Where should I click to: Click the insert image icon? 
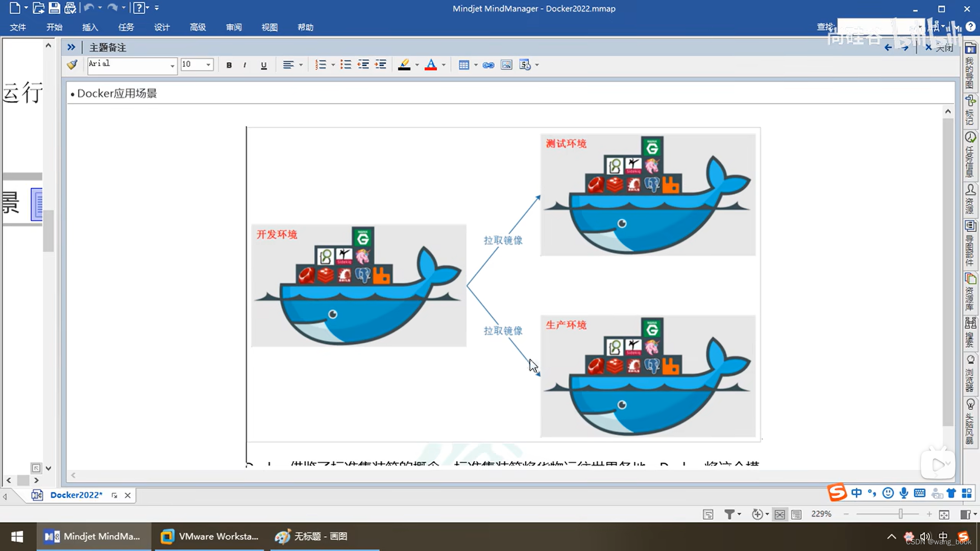click(x=506, y=65)
